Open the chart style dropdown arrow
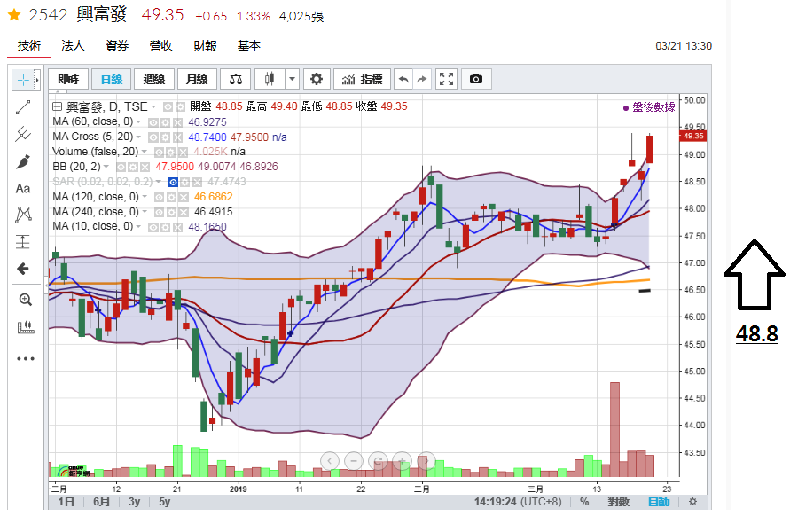Image resolution: width=798 pixels, height=532 pixels. pyautogui.click(x=292, y=79)
